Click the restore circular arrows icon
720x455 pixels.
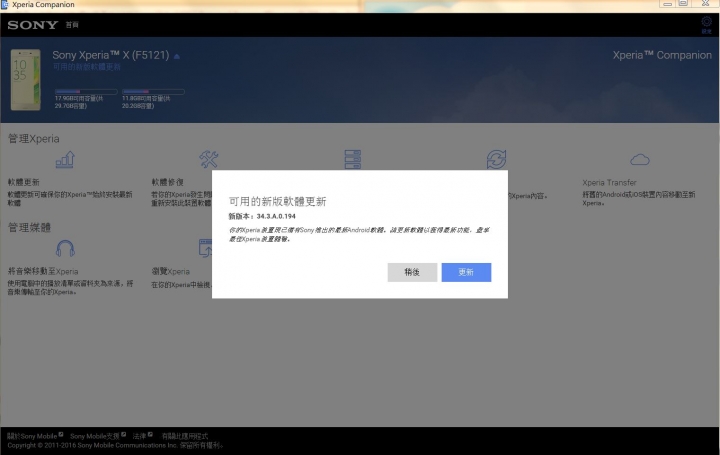coord(496,159)
